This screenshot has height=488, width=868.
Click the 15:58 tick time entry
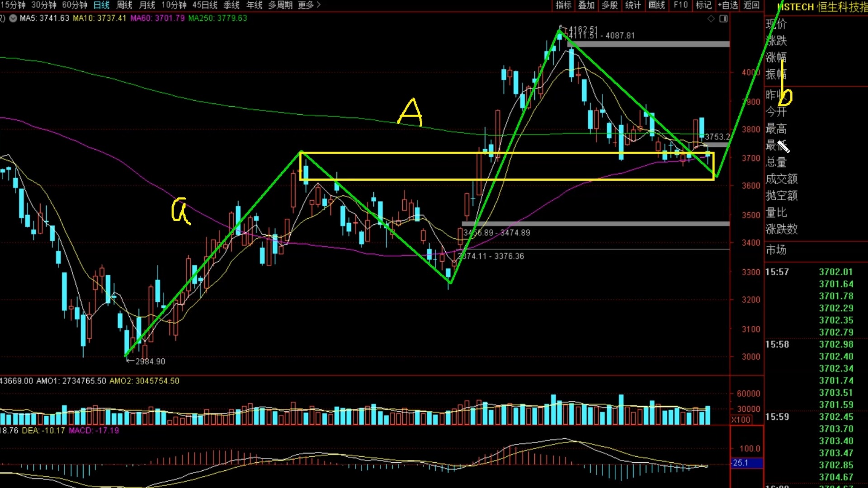777,344
